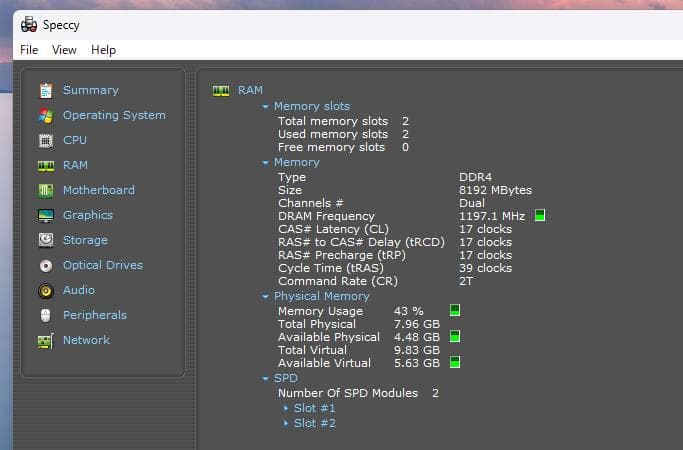Click the 5.63 GB Available Virtual value
The height and width of the screenshot is (450, 683).
(x=417, y=363)
